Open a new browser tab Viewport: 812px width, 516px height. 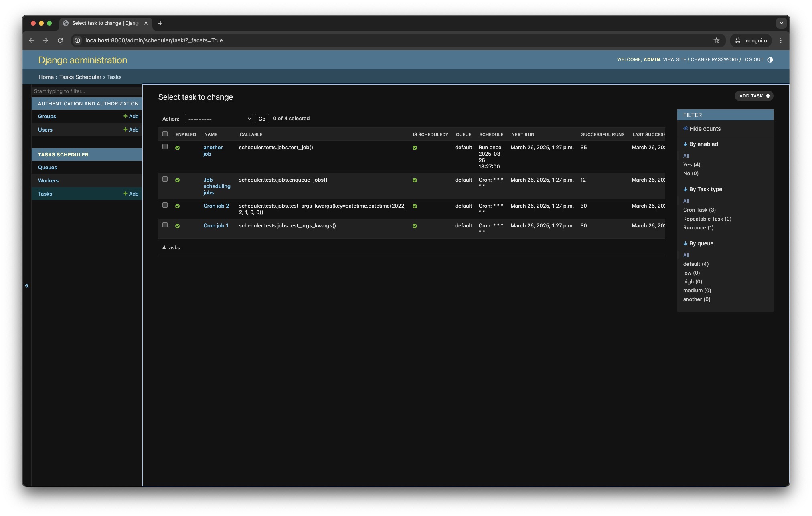[160, 23]
